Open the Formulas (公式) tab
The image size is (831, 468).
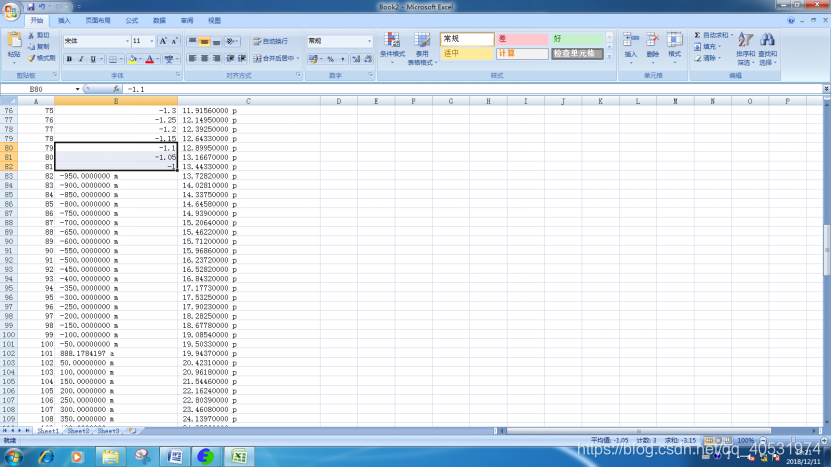click(x=132, y=21)
